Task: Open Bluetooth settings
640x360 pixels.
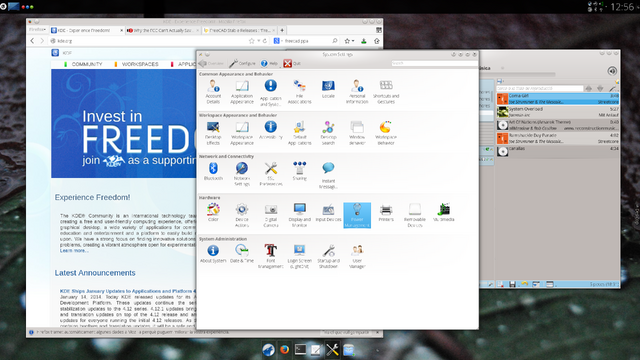Action: (x=213, y=171)
